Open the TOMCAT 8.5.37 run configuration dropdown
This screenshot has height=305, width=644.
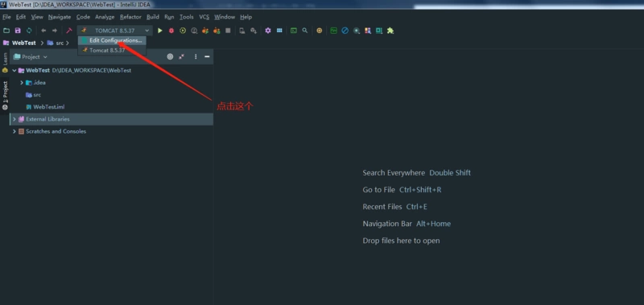coord(115,31)
